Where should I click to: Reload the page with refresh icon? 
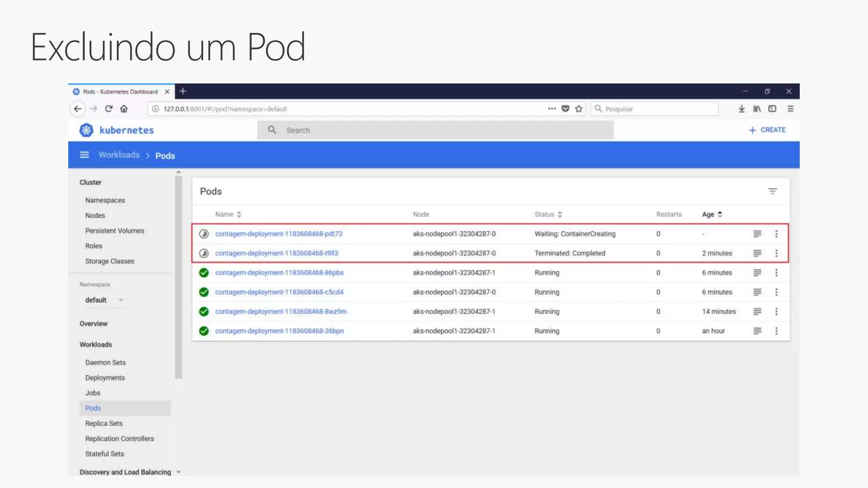tap(108, 109)
